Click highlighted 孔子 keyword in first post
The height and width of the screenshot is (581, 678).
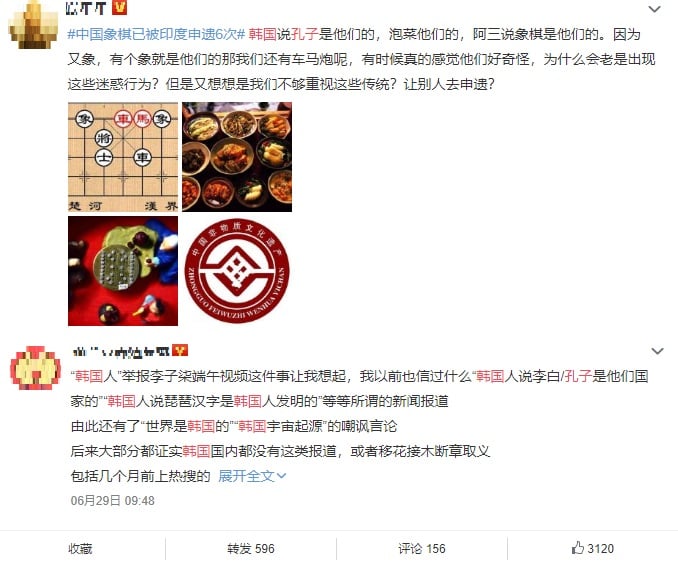tap(304, 34)
